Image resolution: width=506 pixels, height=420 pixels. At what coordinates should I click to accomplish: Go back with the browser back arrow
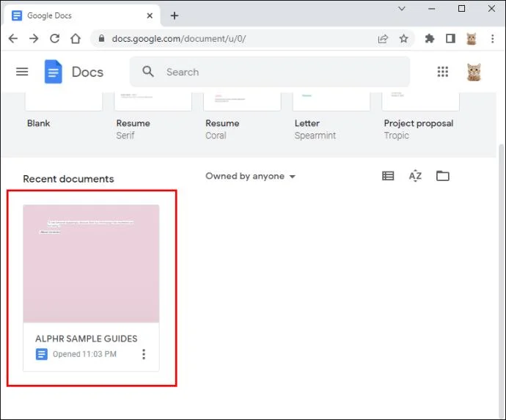(x=13, y=39)
